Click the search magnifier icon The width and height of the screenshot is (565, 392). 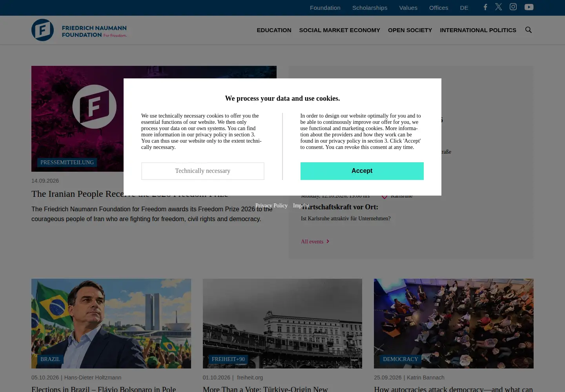tap(529, 30)
